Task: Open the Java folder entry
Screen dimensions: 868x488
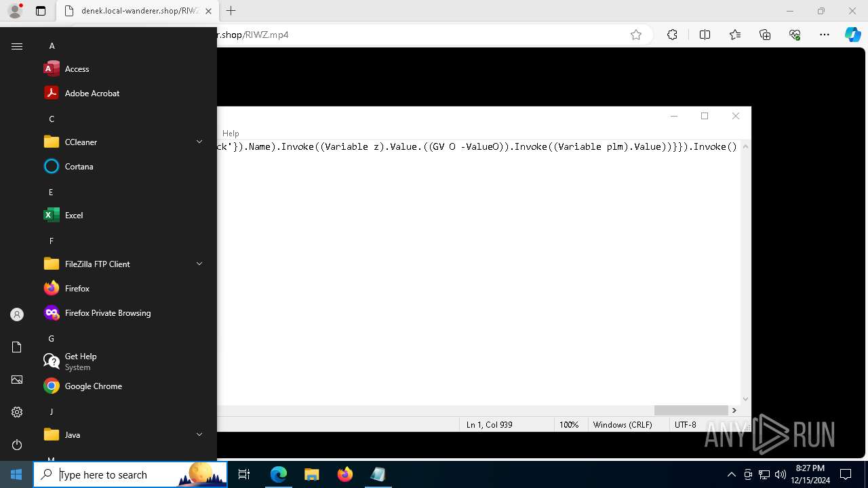Action: (122, 434)
